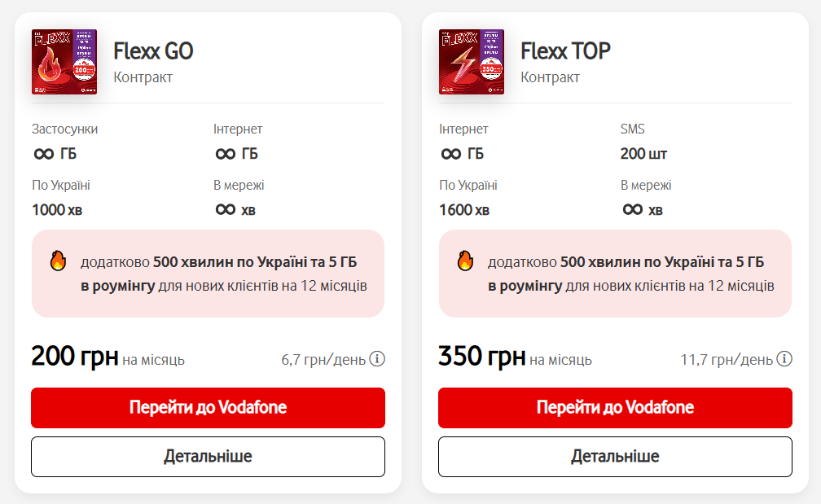Viewport: 821px width, 504px height.
Task: Click the Flexx TOP tariff artwork thumbnail
Action: tap(472, 61)
